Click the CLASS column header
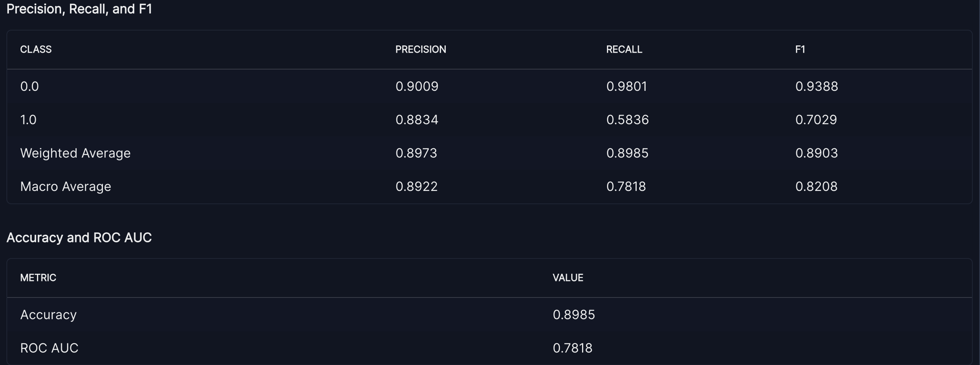This screenshot has width=980, height=365. click(36, 49)
